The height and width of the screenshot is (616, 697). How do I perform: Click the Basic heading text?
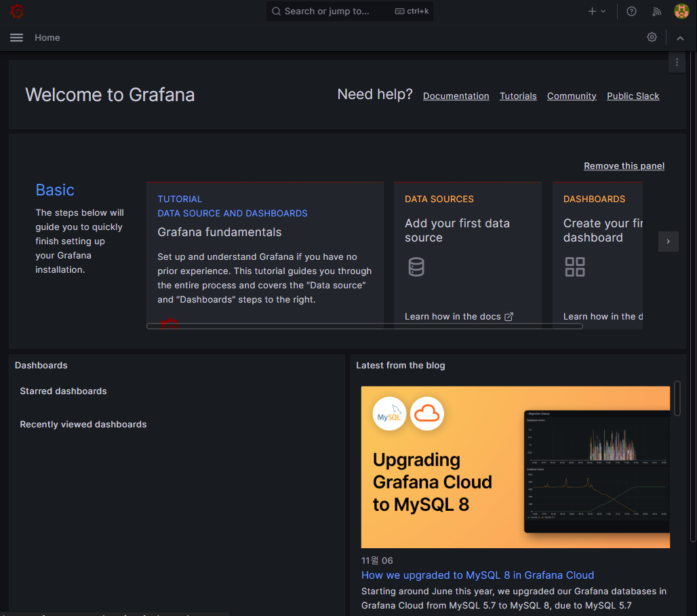(x=55, y=190)
